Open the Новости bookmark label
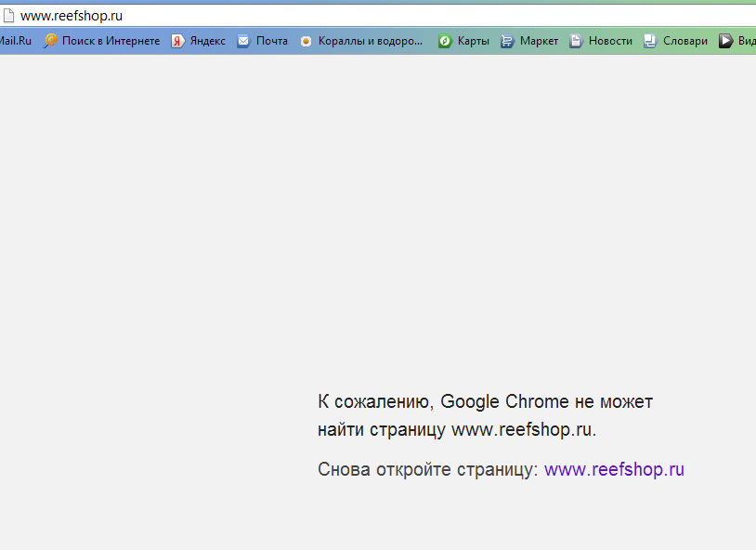This screenshot has height=550, width=756. pos(610,41)
